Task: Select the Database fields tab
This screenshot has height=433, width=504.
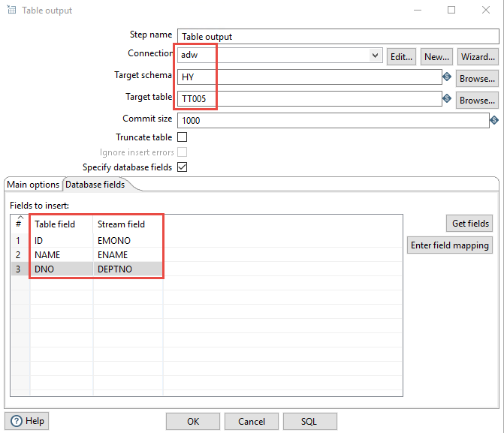Action: [x=94, y=185]
